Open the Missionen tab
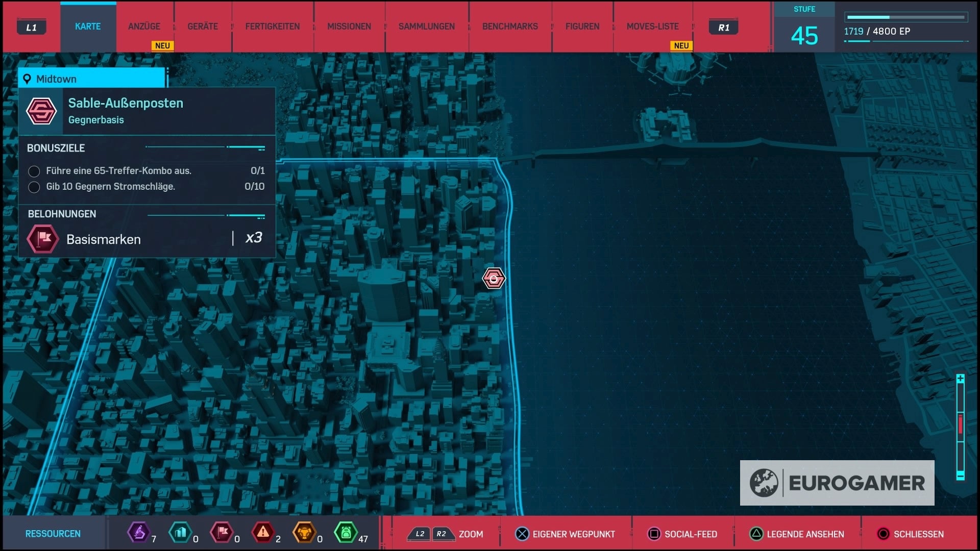This screenshot has height=551, width=980. pos(349,27)
